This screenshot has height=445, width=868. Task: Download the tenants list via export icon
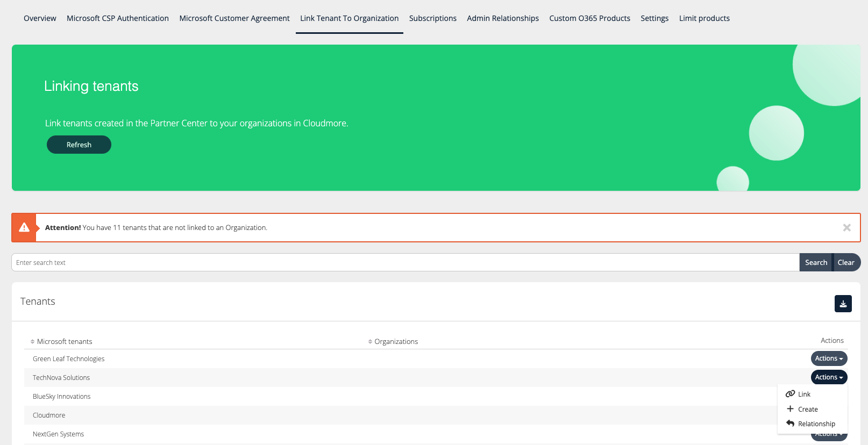pyautogui.click(x=843, y=304)
